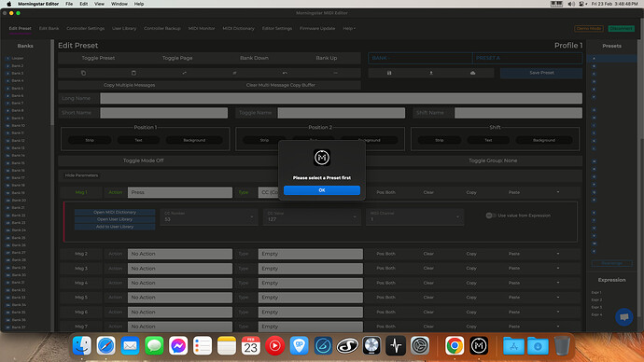
Task: Open the Msg 1 Action dropdown showing Press
Action: pyautogui.click(x=180, y=192)
